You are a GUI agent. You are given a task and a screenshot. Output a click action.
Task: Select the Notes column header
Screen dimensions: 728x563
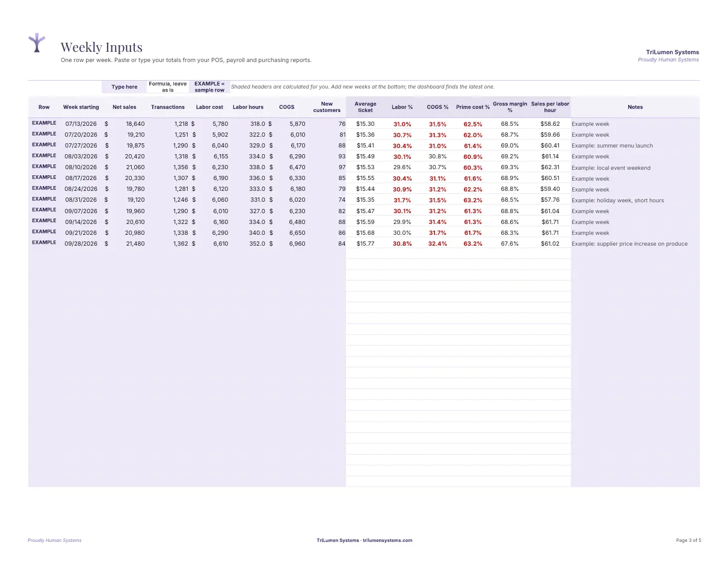(x=635, y=107)
